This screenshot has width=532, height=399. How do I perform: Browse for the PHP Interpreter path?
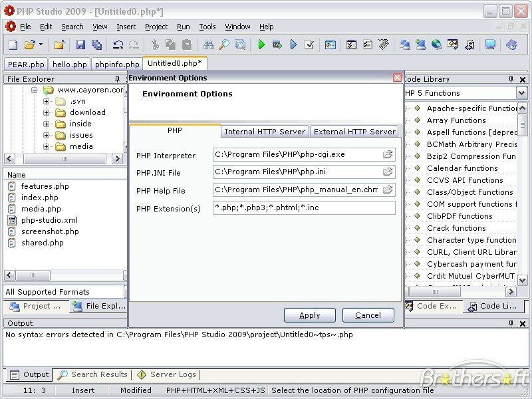coord(388,154)
